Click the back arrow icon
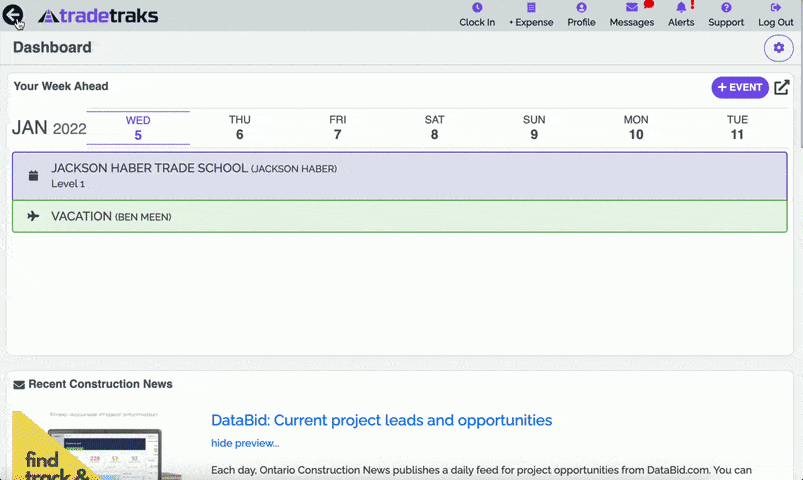This screenshot has width=803, height=480. pos(13,15)
